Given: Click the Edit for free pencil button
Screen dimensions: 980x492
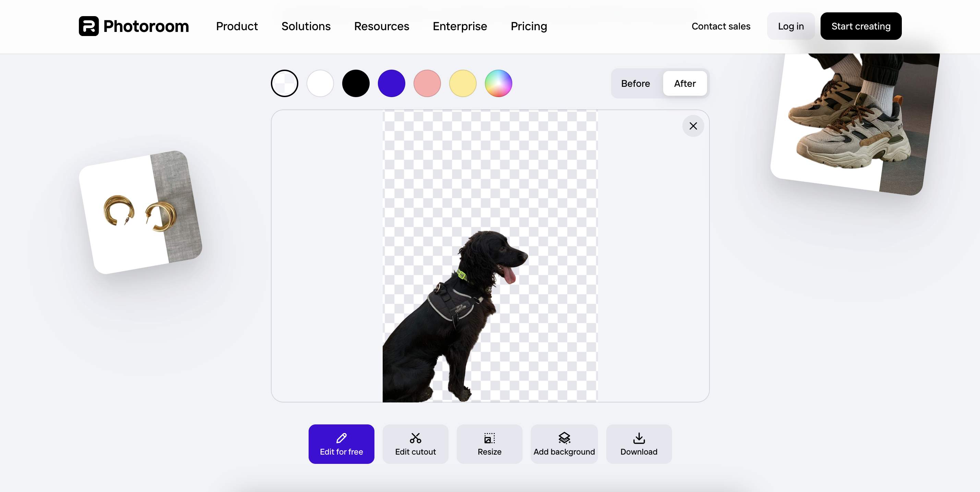Looking at the screenshot, I should click(341, 444).
